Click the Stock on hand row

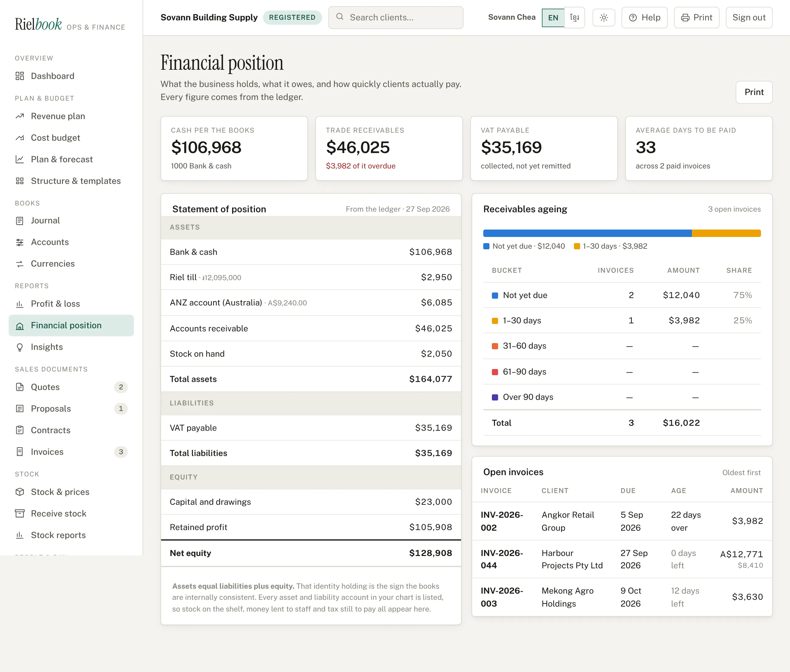click(x=311, y=354)
